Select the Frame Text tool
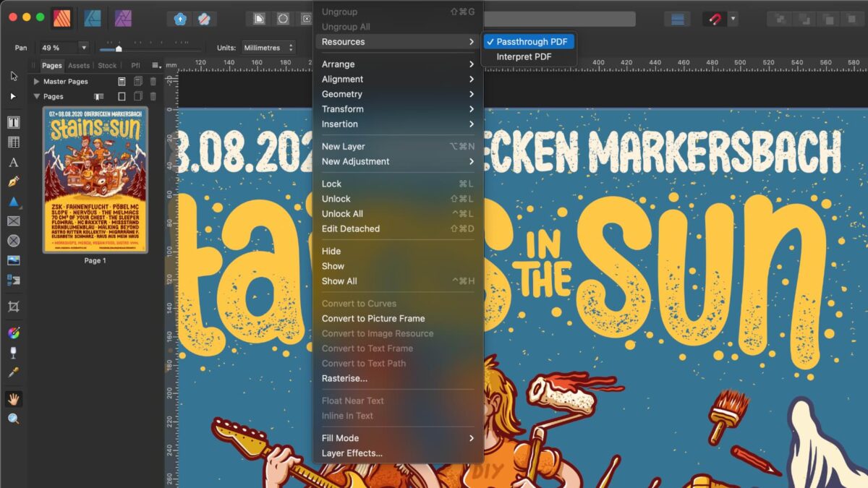Image resolution: width=868 pixels, height=488 pixels. 14,122
